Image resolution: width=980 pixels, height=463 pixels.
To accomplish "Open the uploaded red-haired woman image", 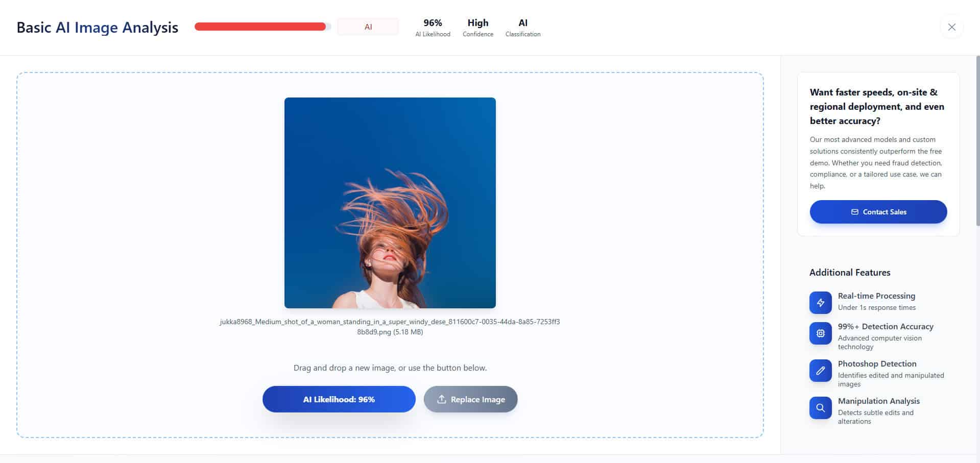I will [x=390, y=203].
